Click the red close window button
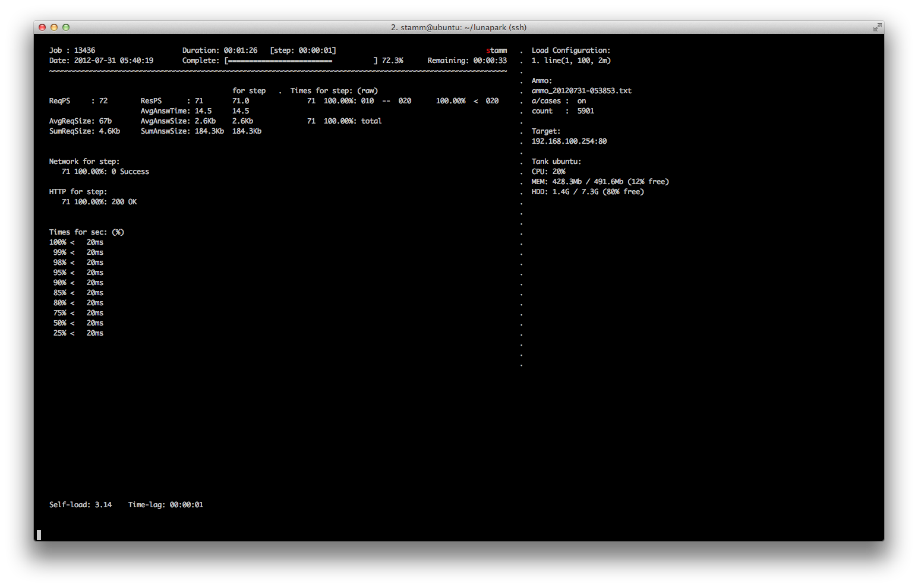918x588 pixels. click(42, 27)
